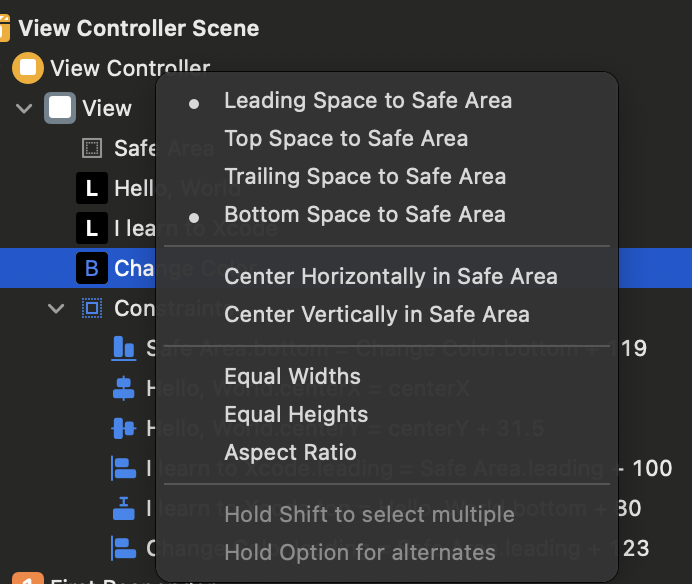The image size is (692, 584).
Task: Click the centerX constraint icon
Action: pos(124,388)
